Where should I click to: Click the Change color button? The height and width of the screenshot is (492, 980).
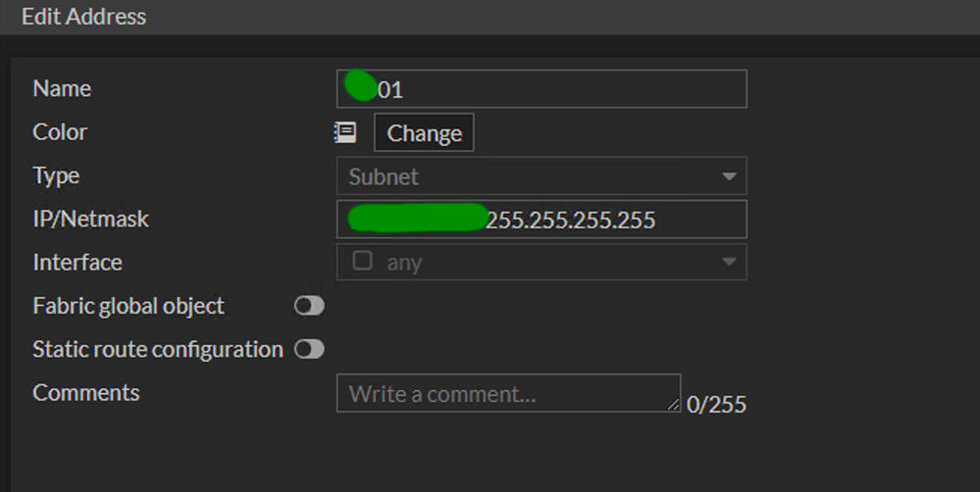[x=424, y=133]
